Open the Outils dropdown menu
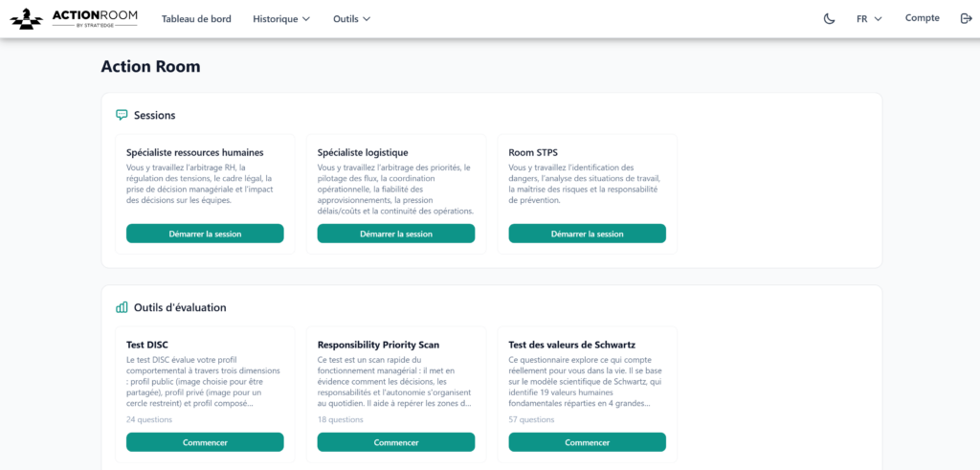This screenshot has height=470, width=980. (x=351, y=18)
